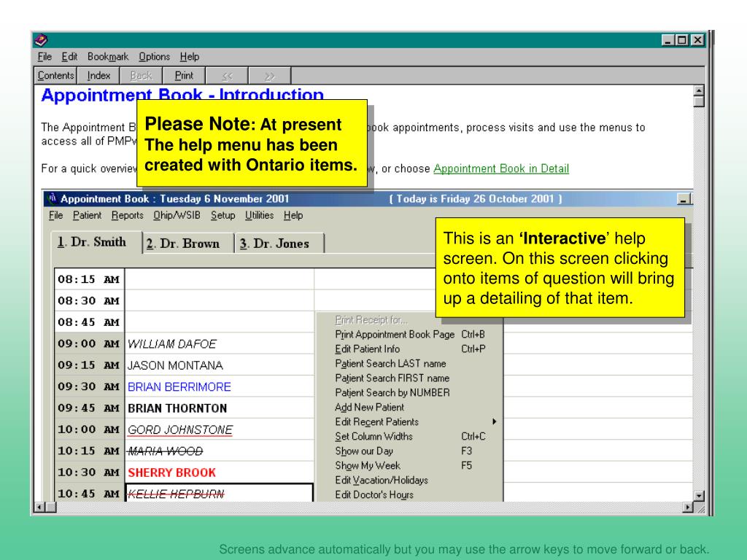This screenshot has width=747, height=560.
Task: Open the help window's Help menu
Action: pyautogui.click(x=190, y=57)
